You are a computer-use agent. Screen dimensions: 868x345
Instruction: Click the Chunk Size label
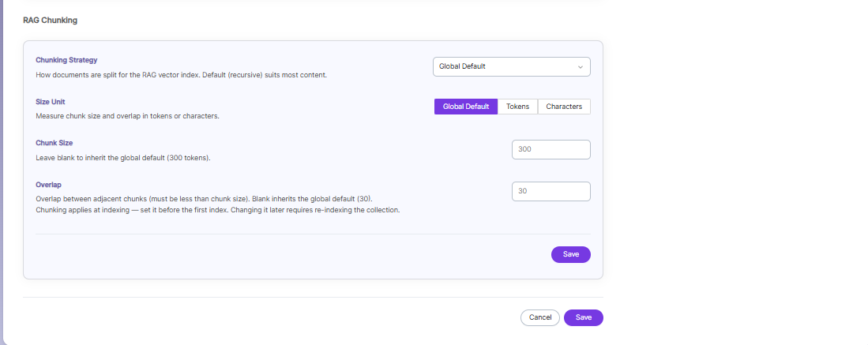tap(54, 143)
